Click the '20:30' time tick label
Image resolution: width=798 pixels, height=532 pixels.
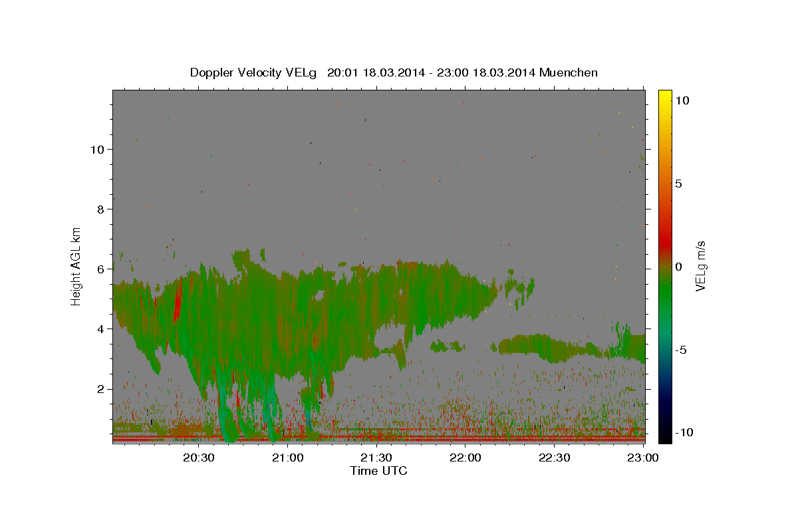coord(199,458)
